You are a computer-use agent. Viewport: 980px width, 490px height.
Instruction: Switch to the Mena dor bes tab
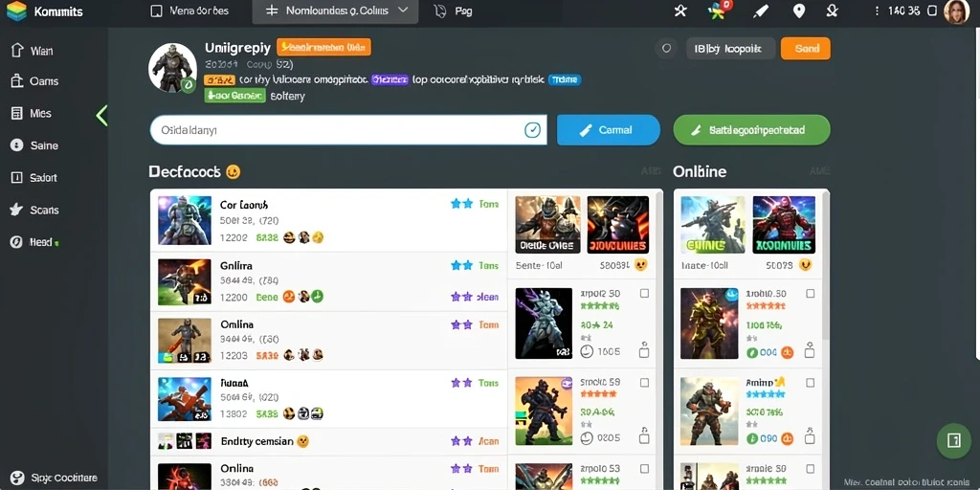[x=190, y=11]
